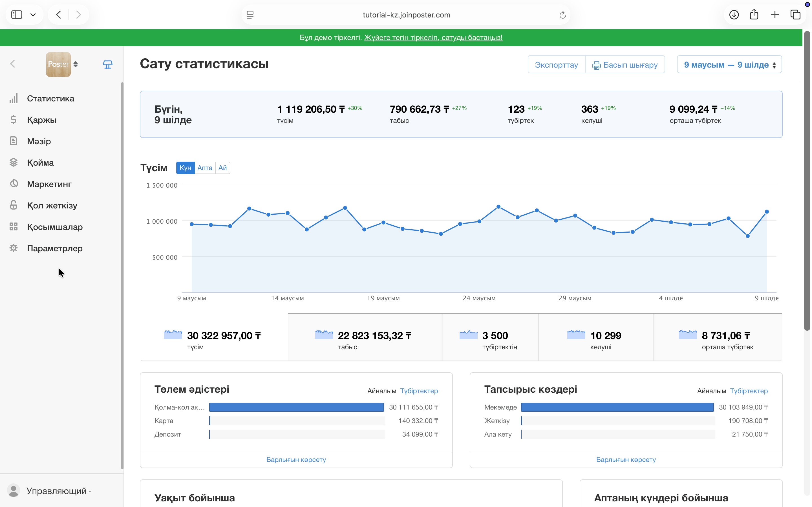Image resolution: width=812 pixels, height=507 pixels.
Task: Click the Қосымшалар grid icon
Action: tap(14, 227)
